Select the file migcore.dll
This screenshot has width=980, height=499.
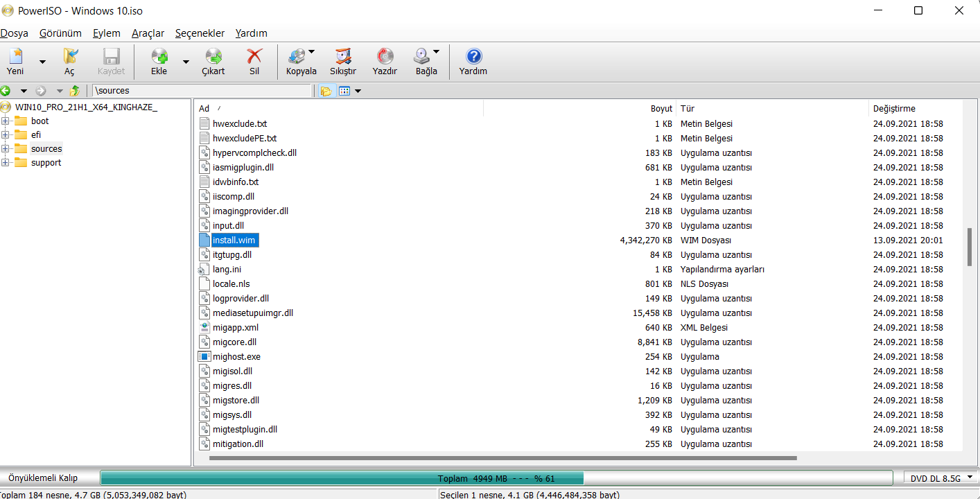pyautogui.click(x=235, y=342)
